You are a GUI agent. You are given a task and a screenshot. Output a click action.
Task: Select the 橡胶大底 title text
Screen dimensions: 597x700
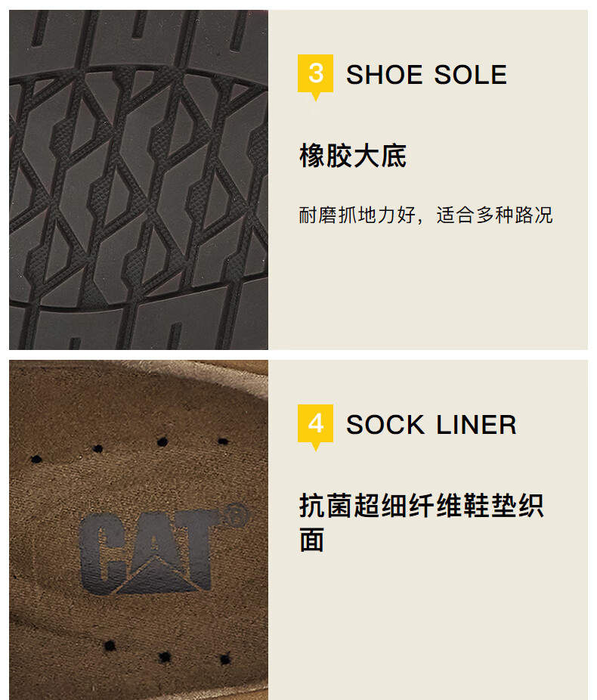click(352, 156)
